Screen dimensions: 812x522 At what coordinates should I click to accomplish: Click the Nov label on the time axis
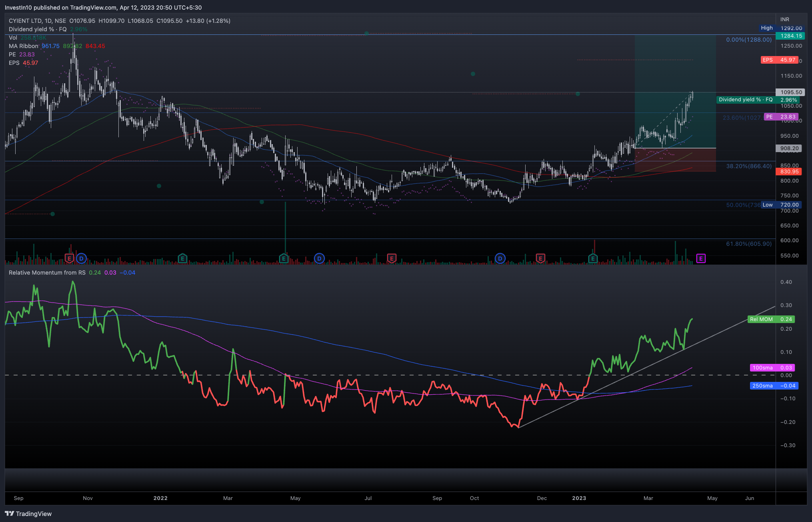[x=88, y=498]
